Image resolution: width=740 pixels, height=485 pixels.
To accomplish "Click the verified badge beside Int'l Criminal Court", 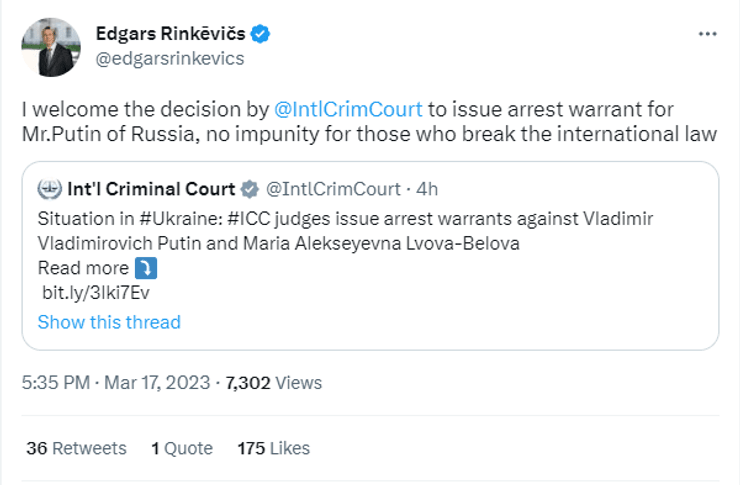I will pos(251,189).
